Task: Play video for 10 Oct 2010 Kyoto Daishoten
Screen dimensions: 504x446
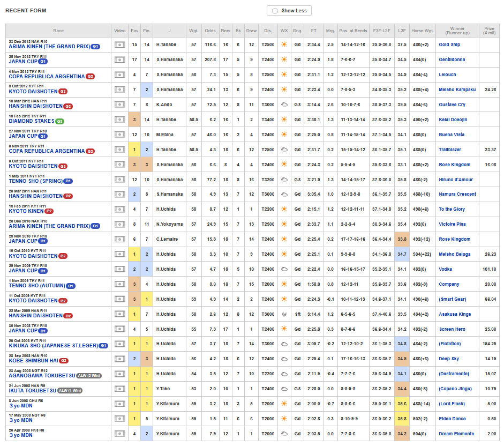Action: click(119, 254)
